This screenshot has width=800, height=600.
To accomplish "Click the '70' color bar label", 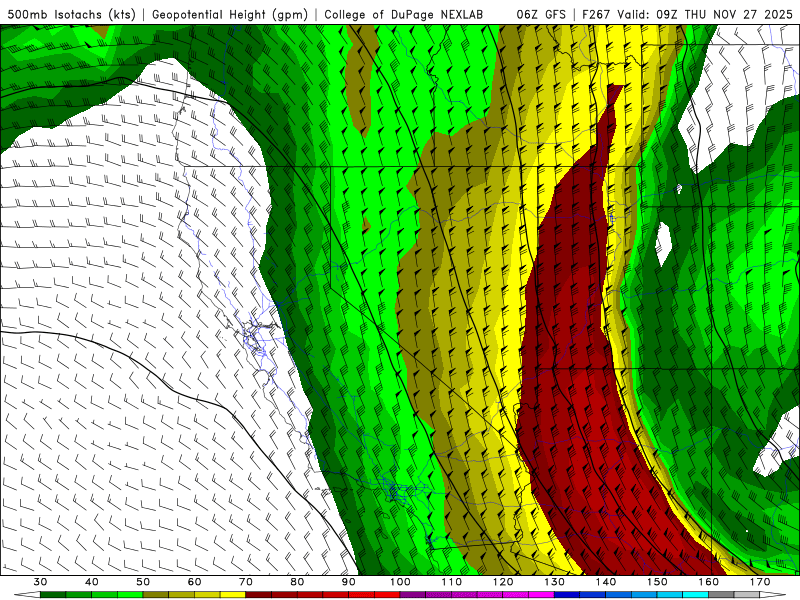I will point(246,582).
